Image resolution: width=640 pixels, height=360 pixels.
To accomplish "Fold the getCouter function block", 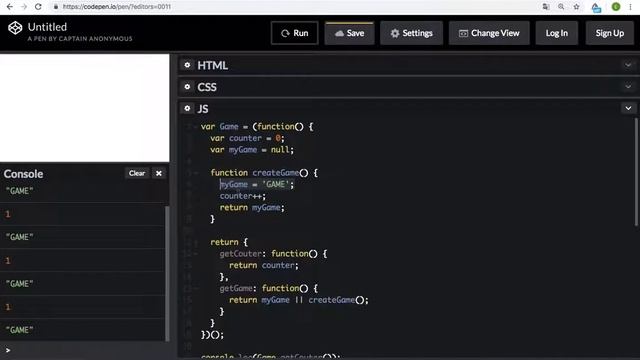I will [x=196, y=254].
